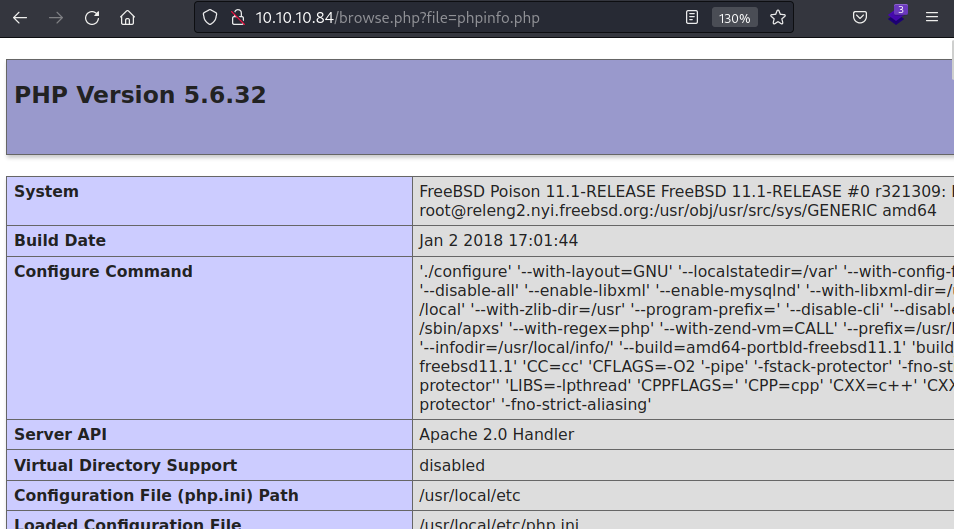Click the '-fno-strict-aliasing' line
This screenshot has width=954, height=529.
point(535,405)
